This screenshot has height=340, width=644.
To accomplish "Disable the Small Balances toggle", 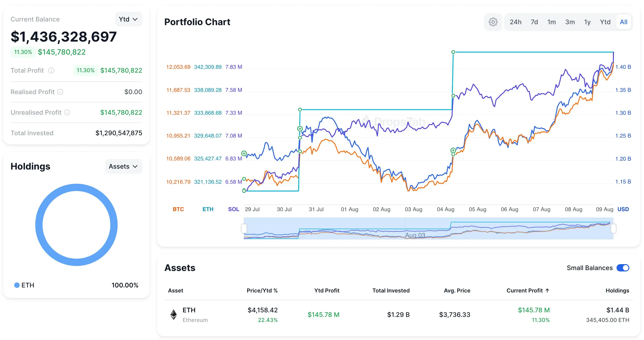I will coord(623,268).
